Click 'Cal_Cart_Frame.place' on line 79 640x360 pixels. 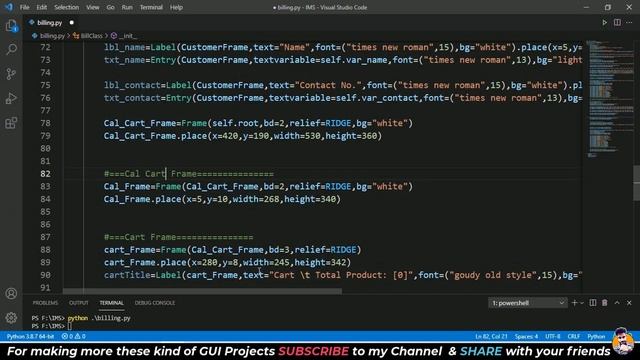coord(156,136)
